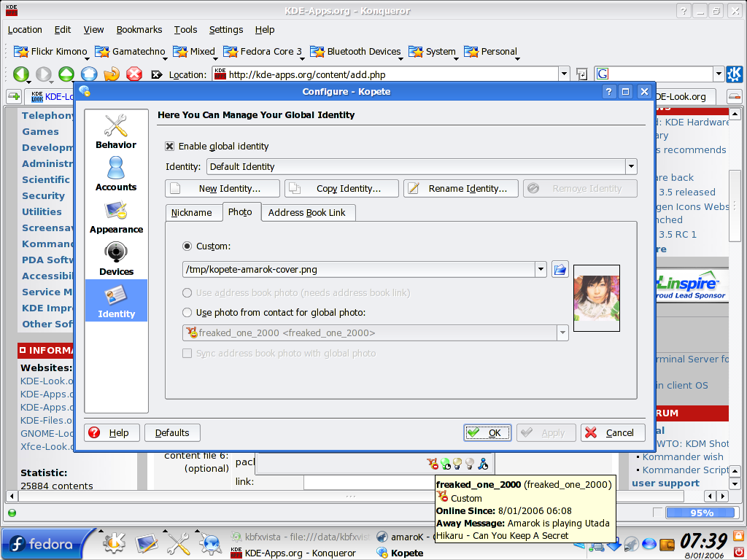Select the Identity settings section
This screenshot has height=560, width=747.
(x=116, y=300)
